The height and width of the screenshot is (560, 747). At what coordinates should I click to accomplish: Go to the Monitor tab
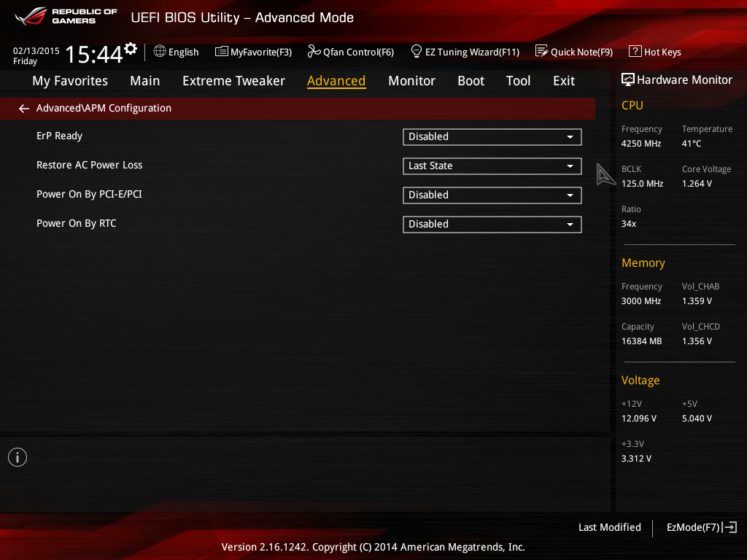click(x=411, y=81)
